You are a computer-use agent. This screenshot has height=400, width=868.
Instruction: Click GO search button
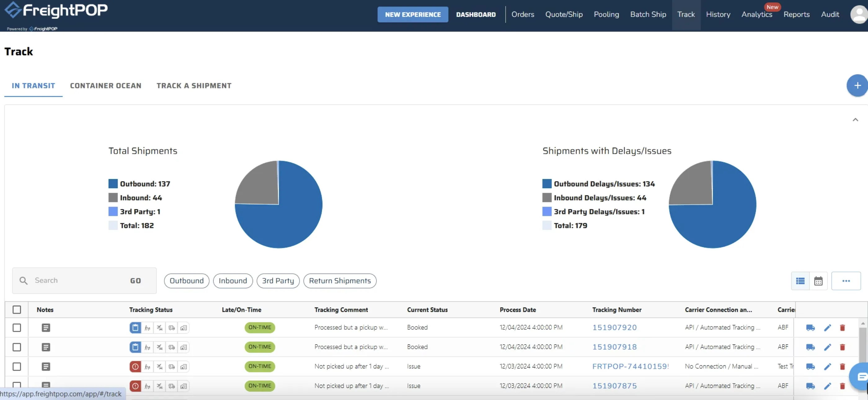135,281
